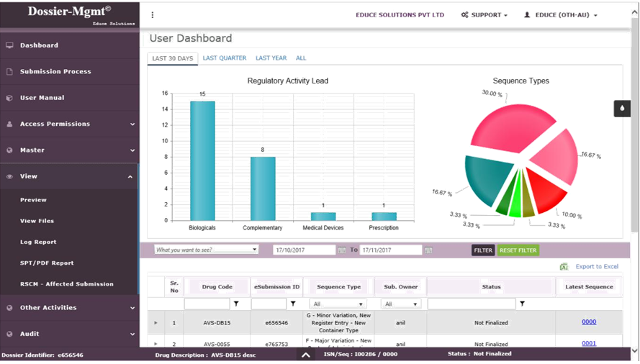The width and height of the screenshot is (640, 364).
Task: Expand the Access Permissions sidebar menu
Action: click(69, 124)
